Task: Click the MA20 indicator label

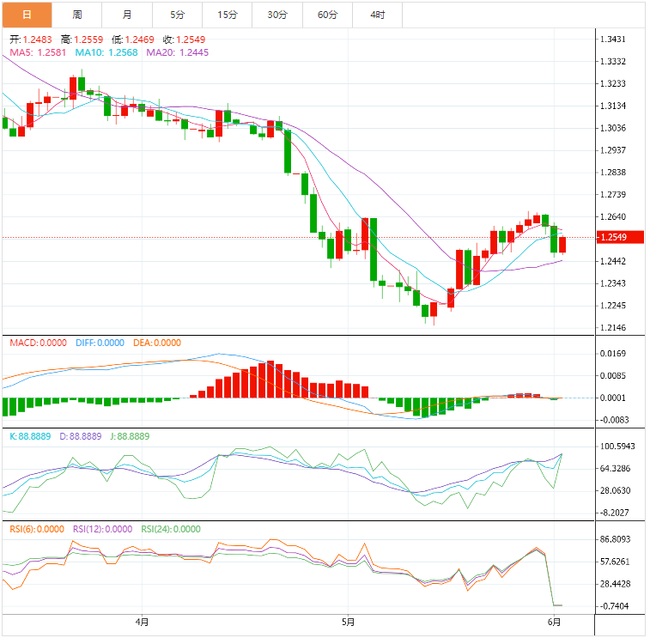Action: pyautogui.click(x=178, y=52)
